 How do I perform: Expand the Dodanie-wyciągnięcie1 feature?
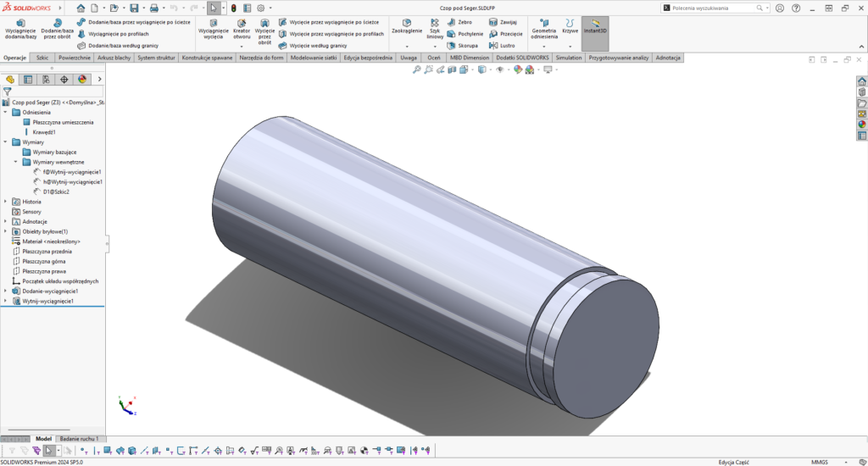[x=6, y=291]
